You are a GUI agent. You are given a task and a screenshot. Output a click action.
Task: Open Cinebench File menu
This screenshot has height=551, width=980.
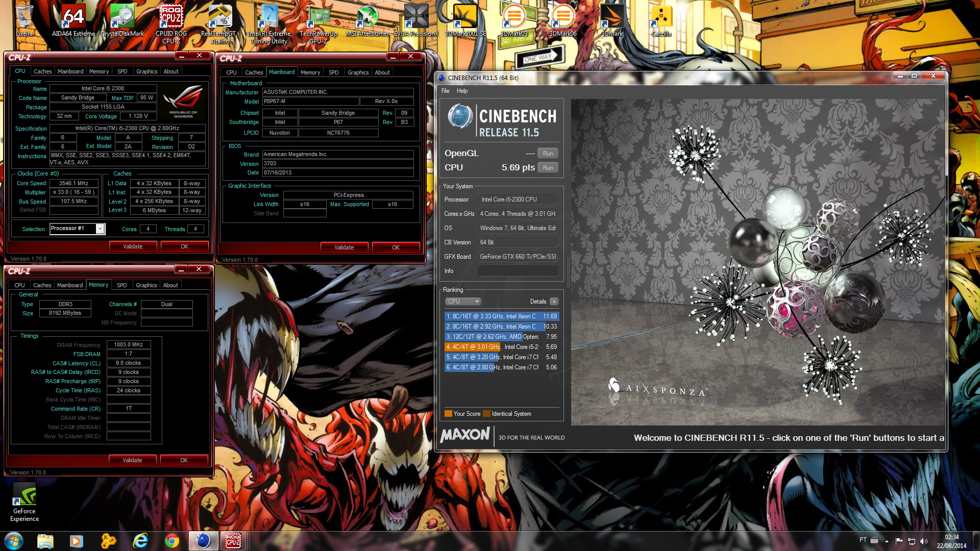point(445,91)
